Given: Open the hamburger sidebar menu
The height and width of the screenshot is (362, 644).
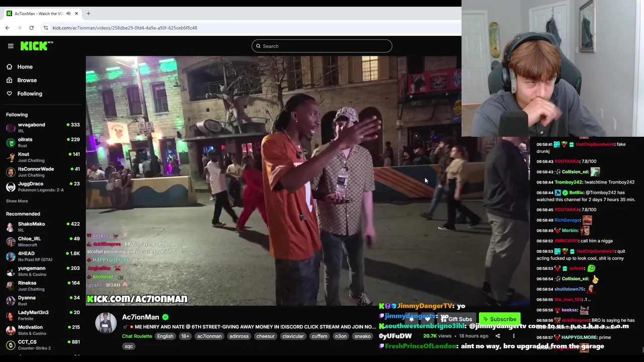Looking at the screenshot, I should click(11, 46).
